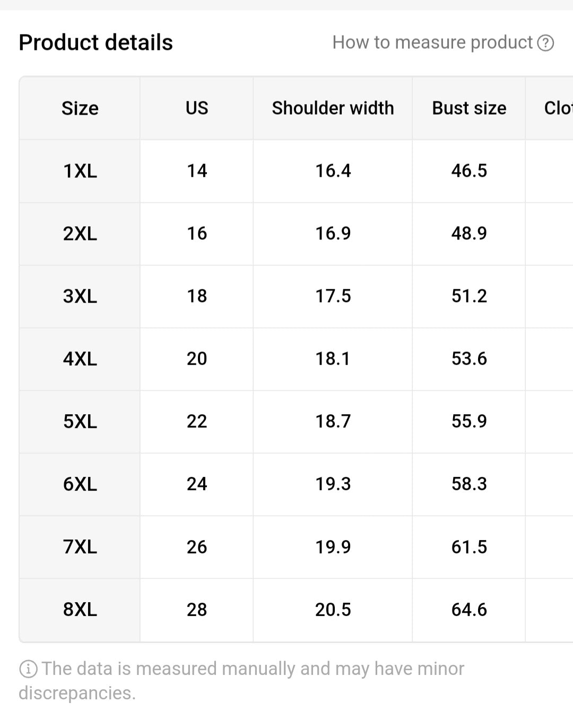
Task: Click the Bust size column header
Action: tap(469, 108)
